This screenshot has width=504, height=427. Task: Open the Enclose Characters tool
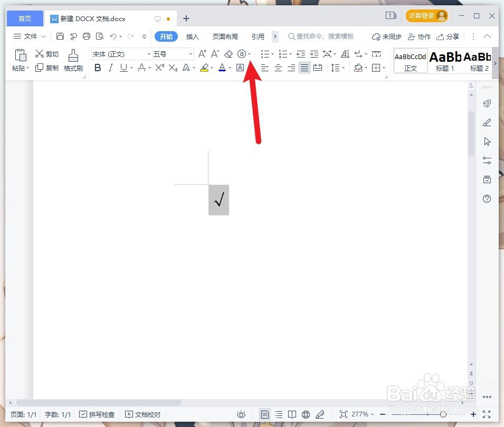[242, 53]
